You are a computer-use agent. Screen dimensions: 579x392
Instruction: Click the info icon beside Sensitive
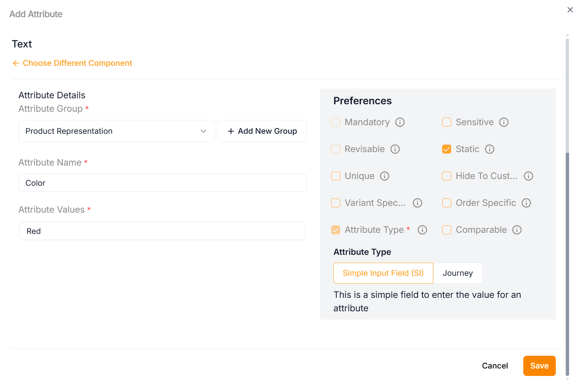coord(504,122)
